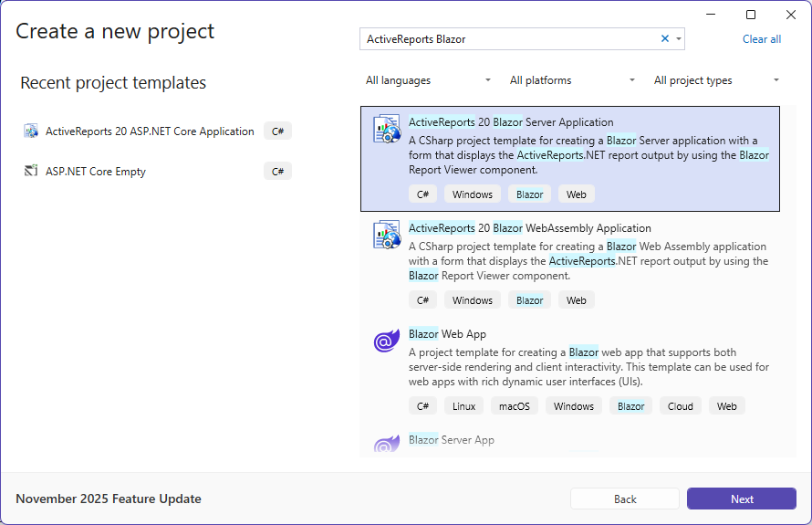The width and height of the screenshot is (812, 525).
Task: Click the ActiveReports 20 ASP.NET Core recent template icon
Action: coord(31,131)
